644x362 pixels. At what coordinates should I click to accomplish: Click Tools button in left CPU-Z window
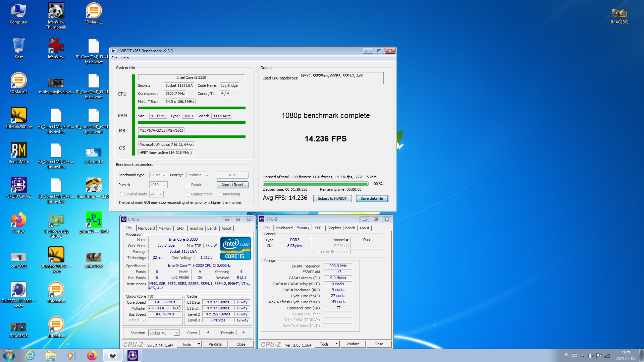(186, 344)
